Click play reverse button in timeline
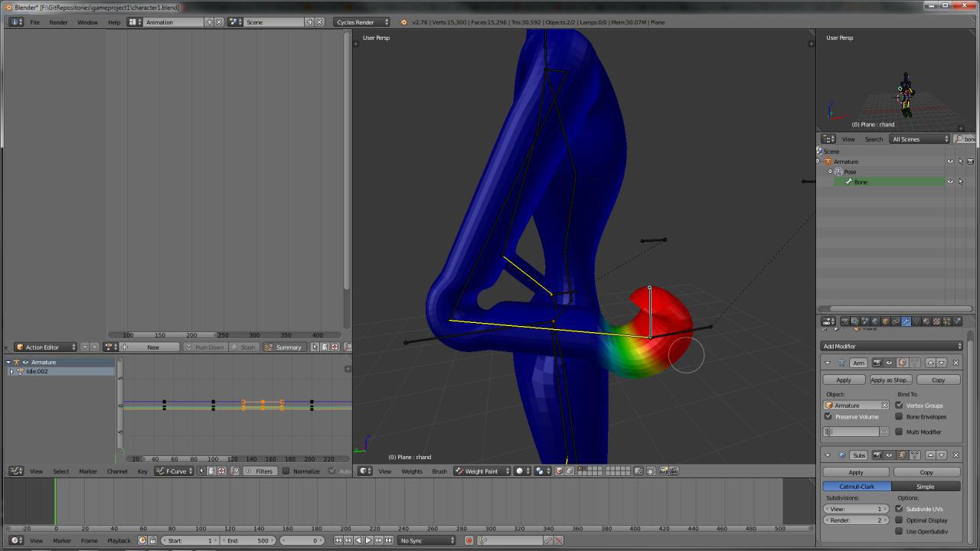980x551 pixels. [x=358, y=541]
